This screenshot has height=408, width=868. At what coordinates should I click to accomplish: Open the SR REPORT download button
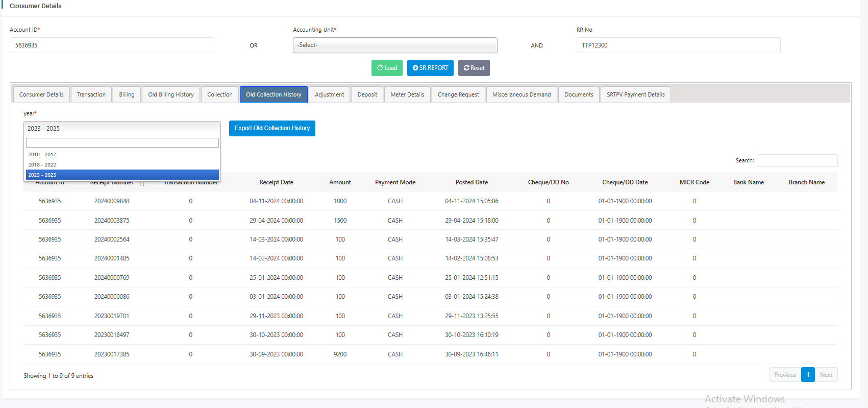[x=430, y=68]
